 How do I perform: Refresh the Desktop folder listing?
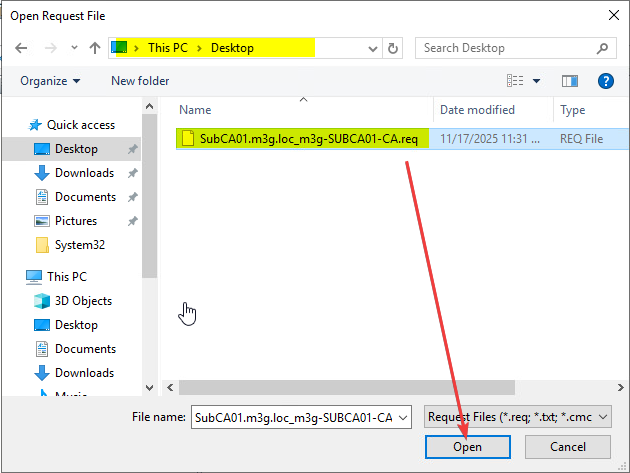393,48
